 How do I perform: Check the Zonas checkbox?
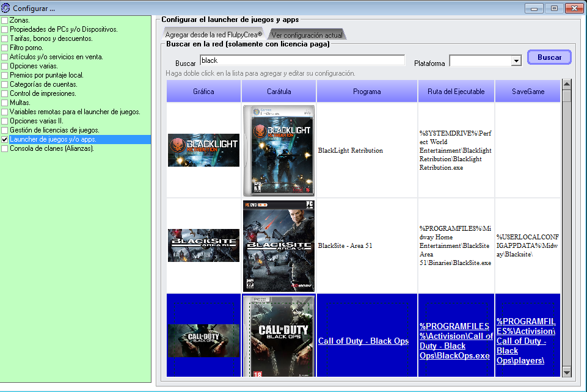tap(4, 20)
